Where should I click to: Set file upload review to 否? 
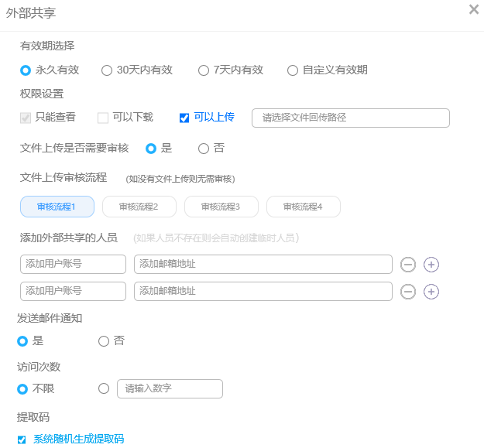click(204, 149)
